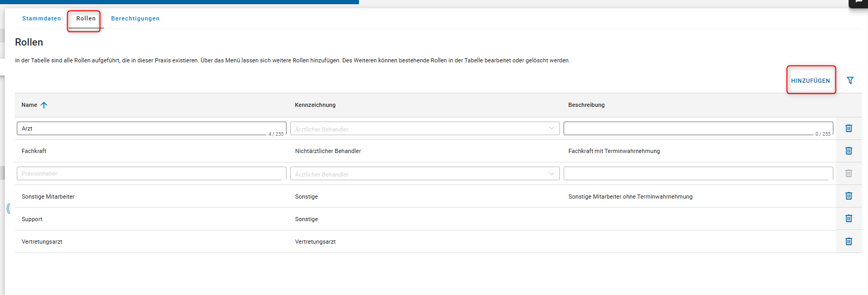Viewport: 868px width, 295px height.
Task: Sort by Name ascending arrow
Action: (44, 105)
